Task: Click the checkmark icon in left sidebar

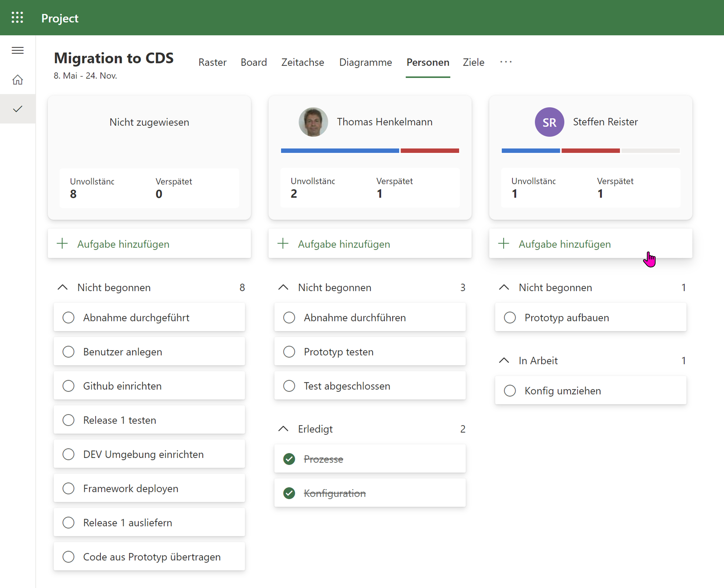Action: 17,109
